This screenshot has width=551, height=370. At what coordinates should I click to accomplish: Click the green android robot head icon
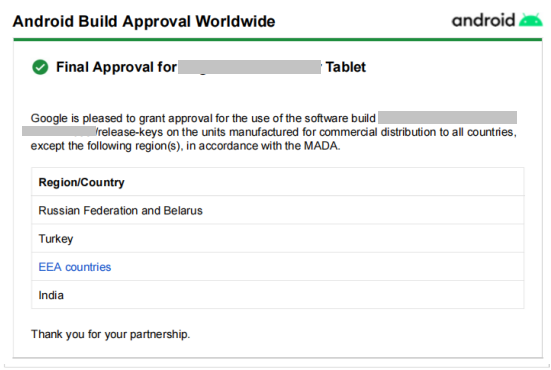click(531, 20)
